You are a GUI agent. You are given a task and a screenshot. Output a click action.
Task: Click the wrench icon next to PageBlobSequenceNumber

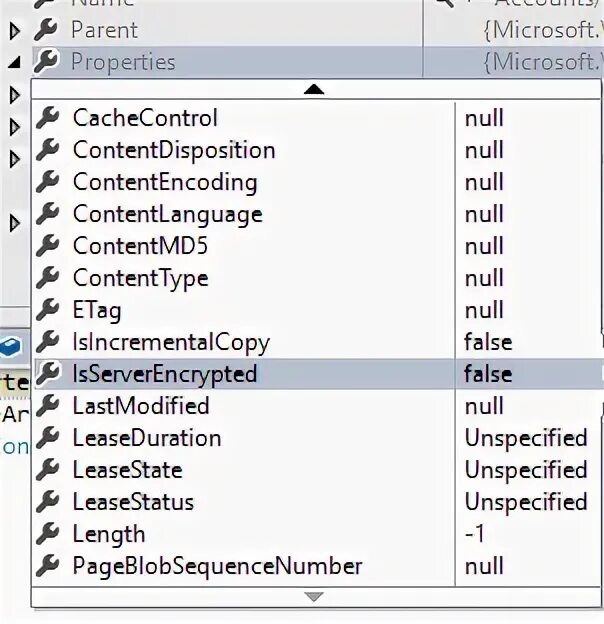(x=48, y=566)
